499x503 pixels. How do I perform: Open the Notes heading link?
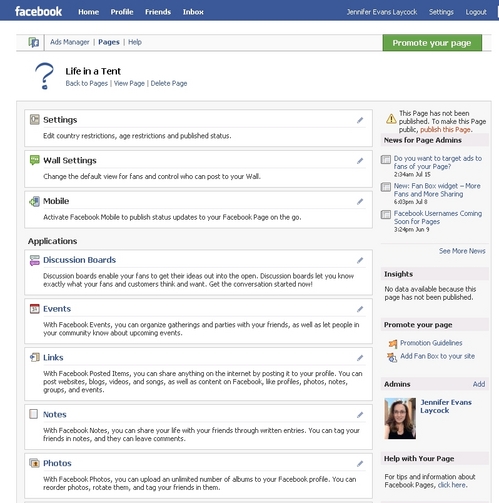coord(55,414)
